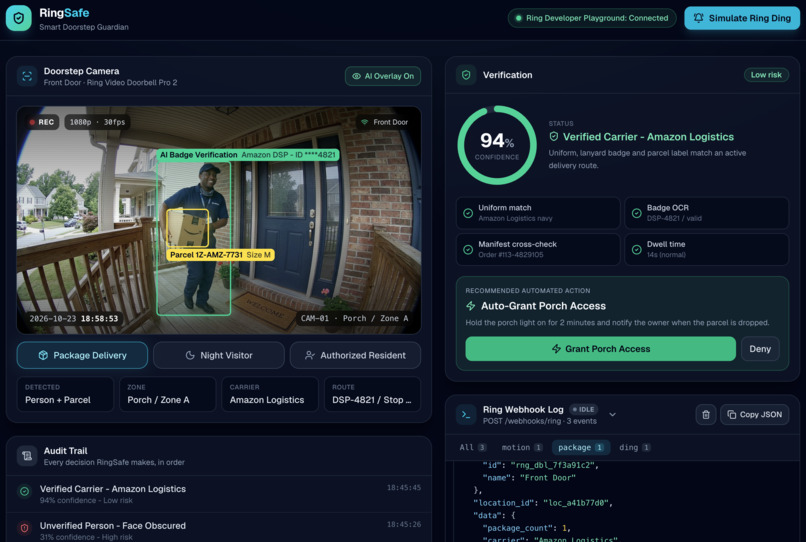This screenshot has height=542, width=806.
Task: Click green check icon in Verified Carrier audit row
Action: click(x=24, y=491)
